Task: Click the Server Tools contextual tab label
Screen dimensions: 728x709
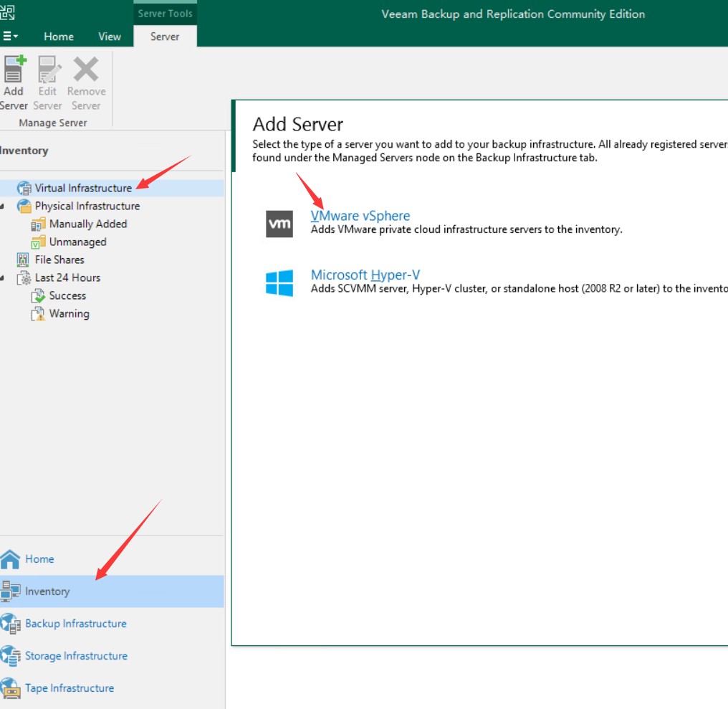Action: [x=165, y=14]
